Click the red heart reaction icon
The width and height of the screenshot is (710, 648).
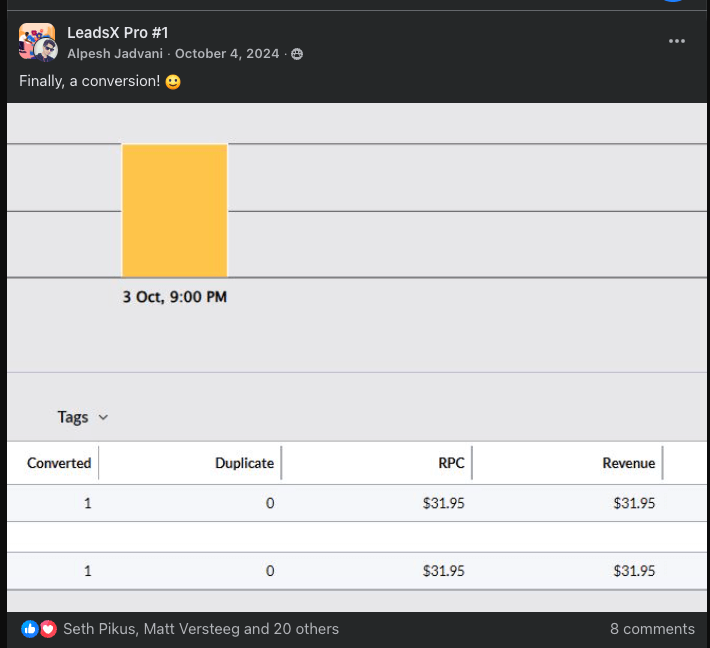pyautogui.click(x=48, y=629)
